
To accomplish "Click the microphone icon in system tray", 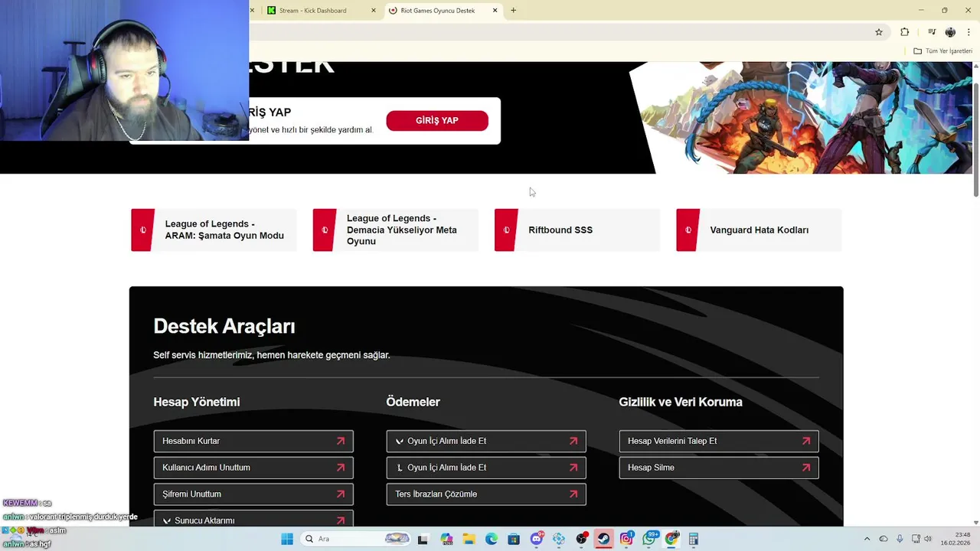I will tap(900, 539).
